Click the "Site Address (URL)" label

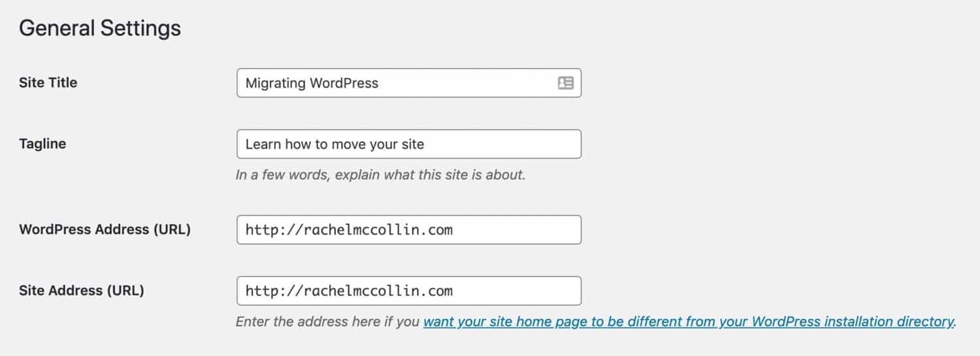click(x=82, y=291)
